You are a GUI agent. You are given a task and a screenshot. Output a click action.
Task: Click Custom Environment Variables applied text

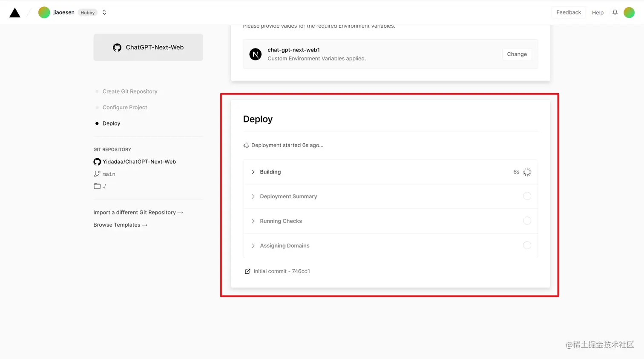(317, 59)
